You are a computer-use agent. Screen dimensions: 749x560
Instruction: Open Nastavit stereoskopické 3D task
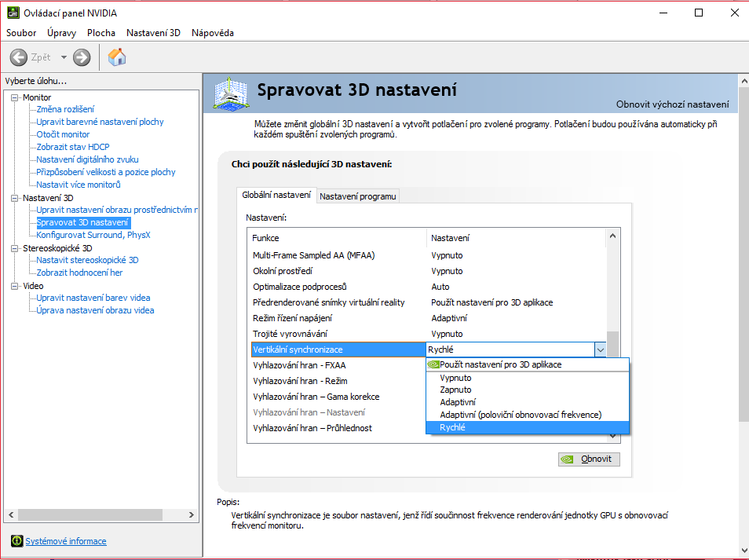tap(87, 260)
